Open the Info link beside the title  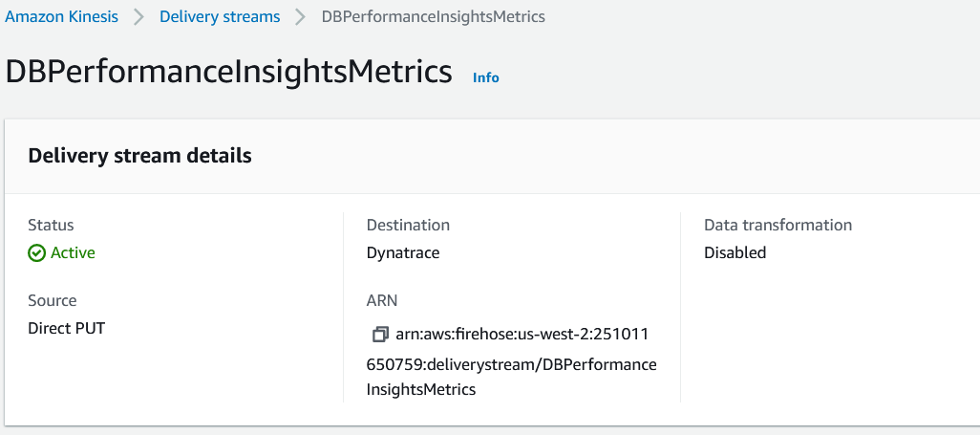(485, 77)
